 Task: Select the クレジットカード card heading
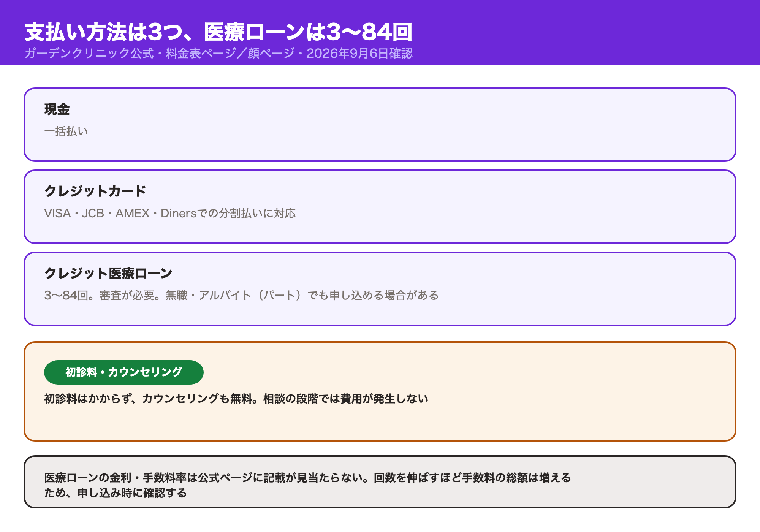point(95,191)
